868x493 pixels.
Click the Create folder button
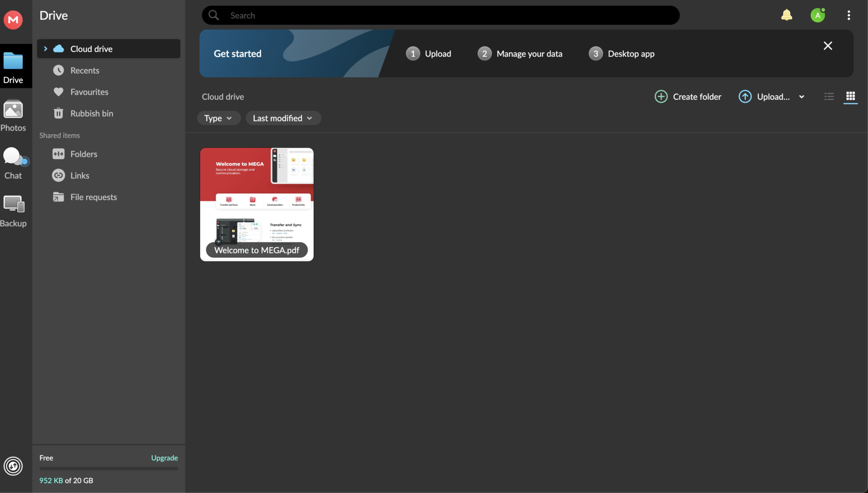(688, 97)
